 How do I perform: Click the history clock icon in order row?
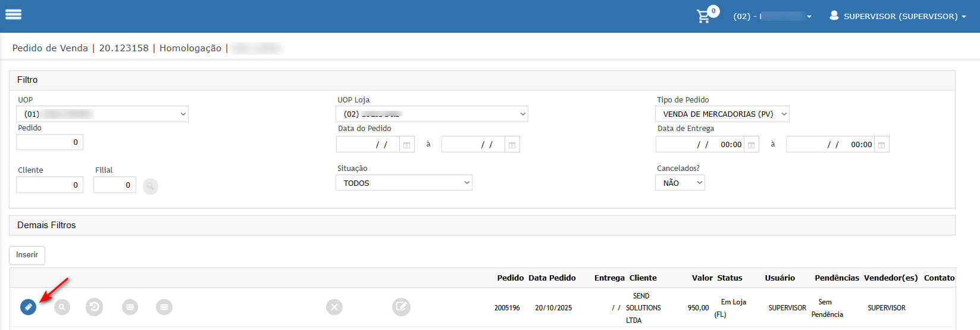94,307
